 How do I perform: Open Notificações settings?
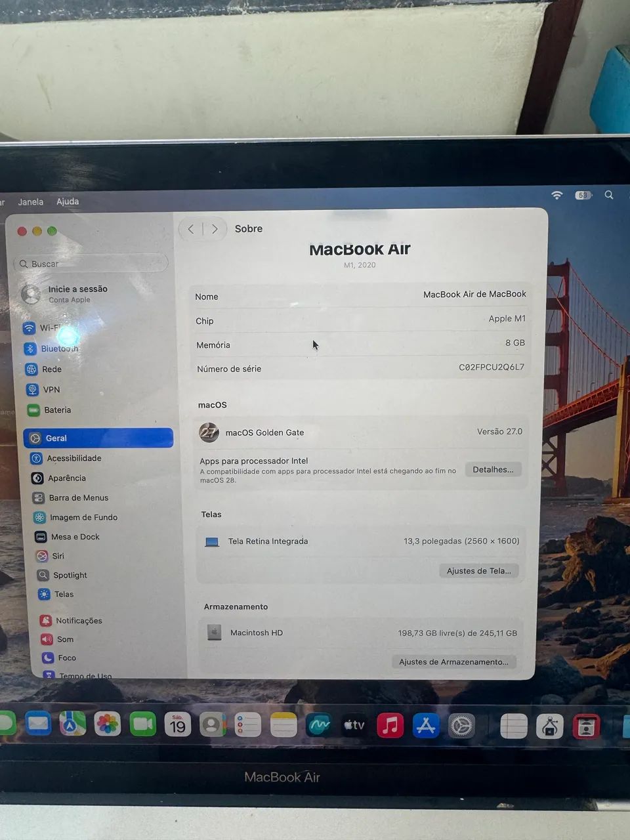click(x=72, y=620)
